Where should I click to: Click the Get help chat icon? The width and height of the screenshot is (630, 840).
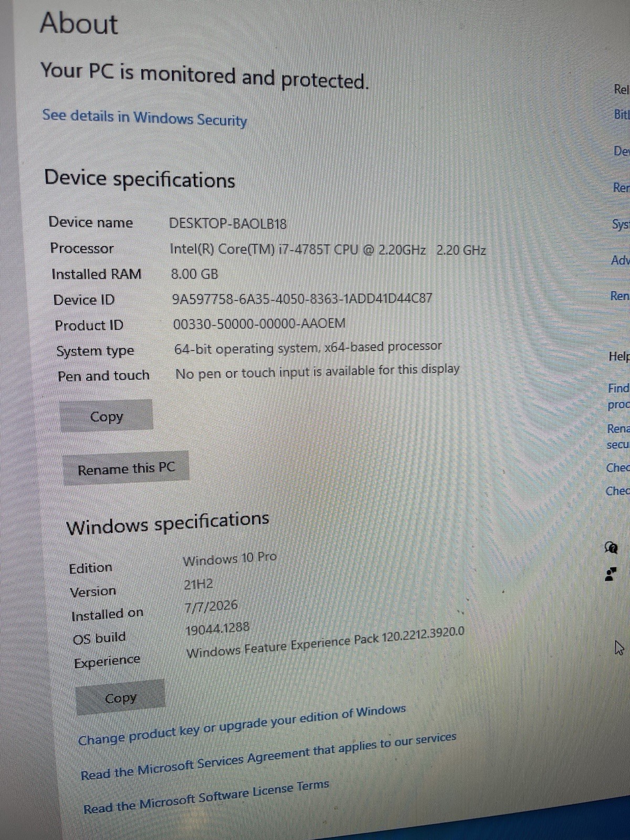[x=611, y=548]
